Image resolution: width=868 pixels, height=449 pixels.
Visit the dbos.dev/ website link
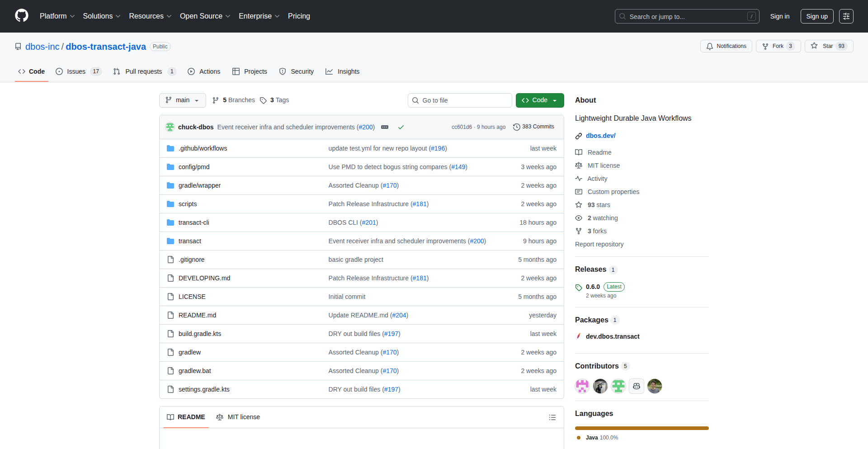[x=600, y=135]
